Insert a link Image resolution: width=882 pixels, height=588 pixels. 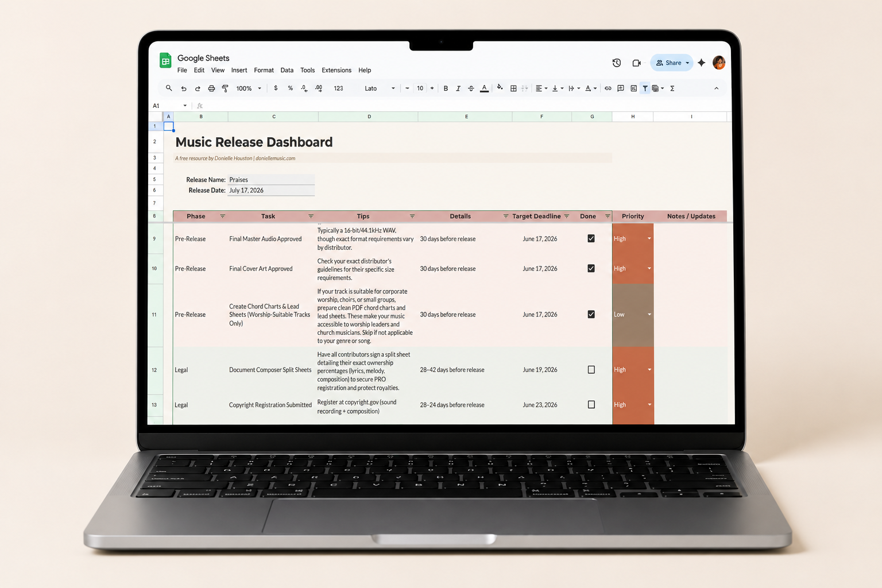coord(608,88)
